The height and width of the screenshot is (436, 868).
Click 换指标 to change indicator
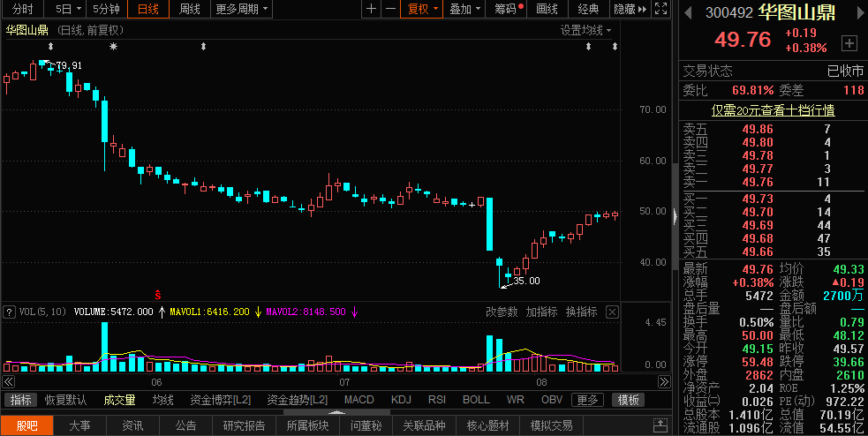581,312
